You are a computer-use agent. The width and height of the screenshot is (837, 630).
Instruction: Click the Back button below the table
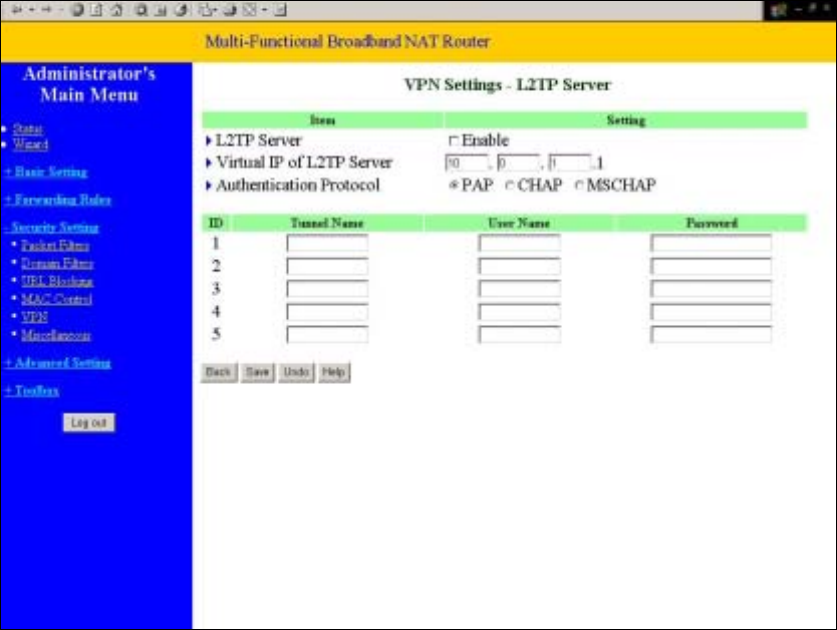219,372
